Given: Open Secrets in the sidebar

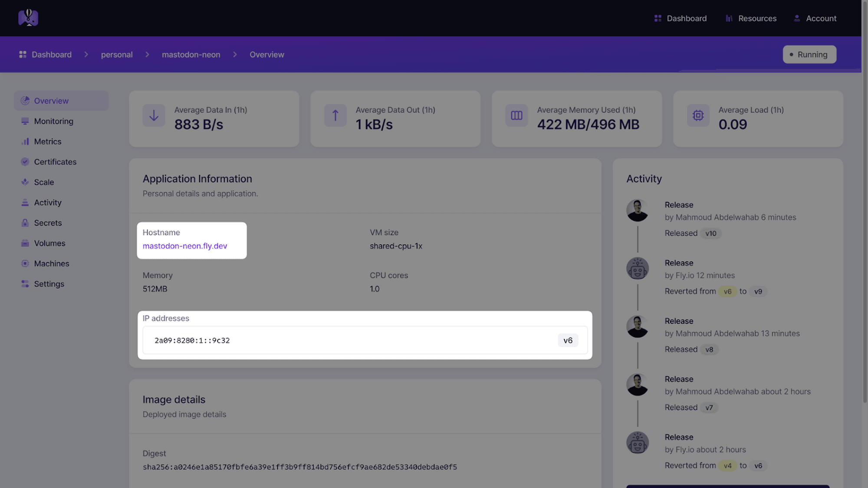Looking at the screenshot, I should coord(48,223).
